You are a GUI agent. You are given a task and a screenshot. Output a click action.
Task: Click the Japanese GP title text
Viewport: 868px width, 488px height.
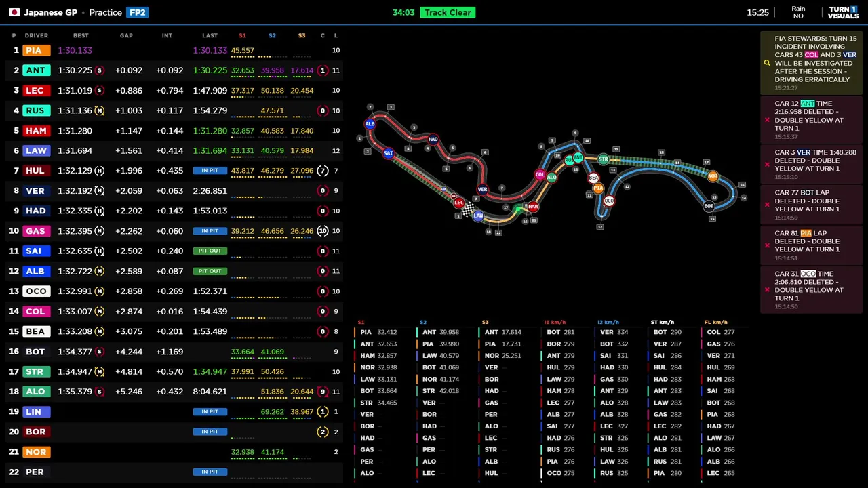(x=51, y=12)
